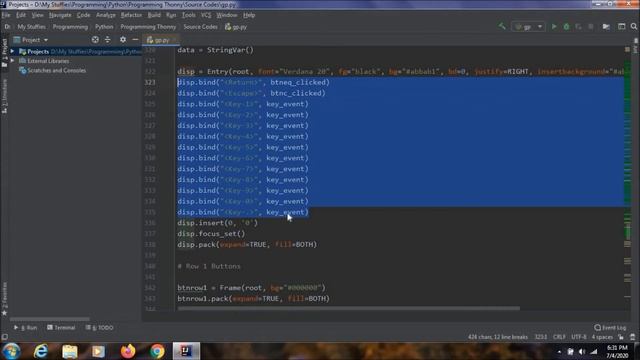
Task: Open Project Structure folder icon in toolbar
Action: (x=606, y=27)
